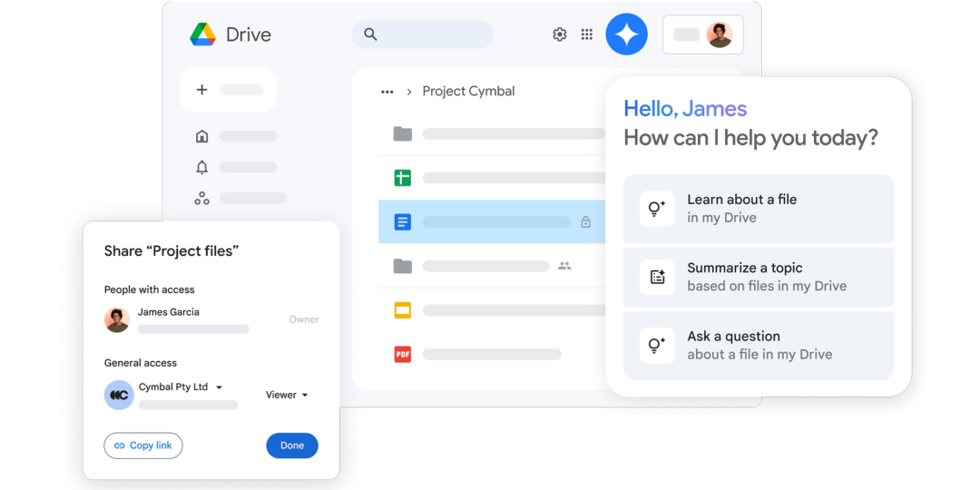Expand the breadcrumb three-dots menu
This screenshot has height=490, width=980.
click(387, 92)
